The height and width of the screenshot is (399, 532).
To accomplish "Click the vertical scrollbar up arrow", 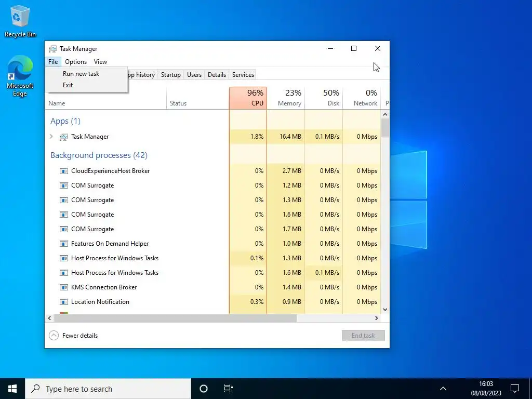I will [385, 114].
